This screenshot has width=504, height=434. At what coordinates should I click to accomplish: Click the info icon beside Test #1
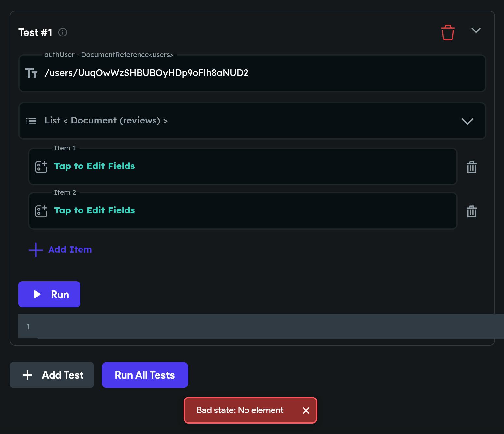[63, 32]
